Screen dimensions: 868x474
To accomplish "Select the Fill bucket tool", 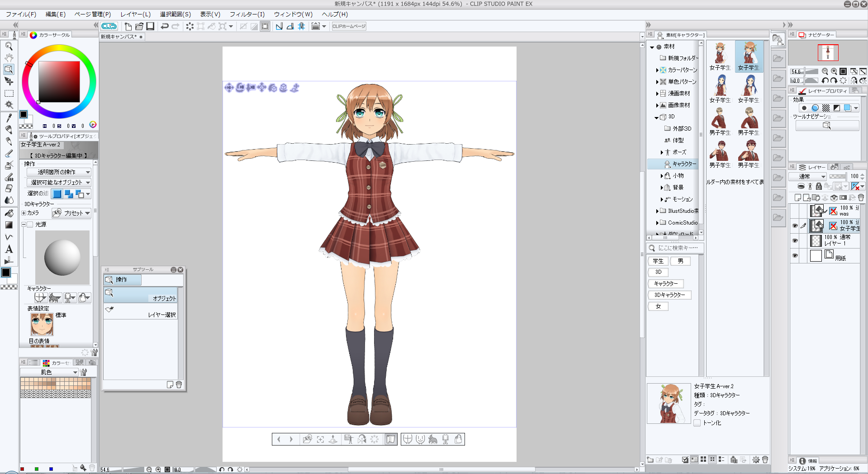I will 9,213.
